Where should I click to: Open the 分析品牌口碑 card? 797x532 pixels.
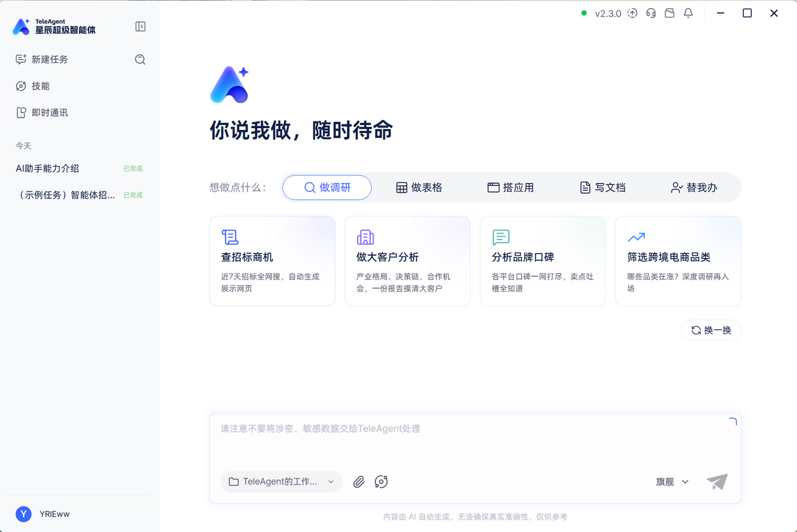coord(543,261)
